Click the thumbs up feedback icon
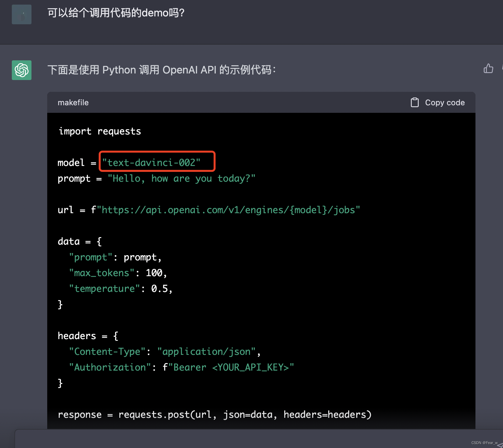The height and width of the screenshot is (448, 503). 488,68
